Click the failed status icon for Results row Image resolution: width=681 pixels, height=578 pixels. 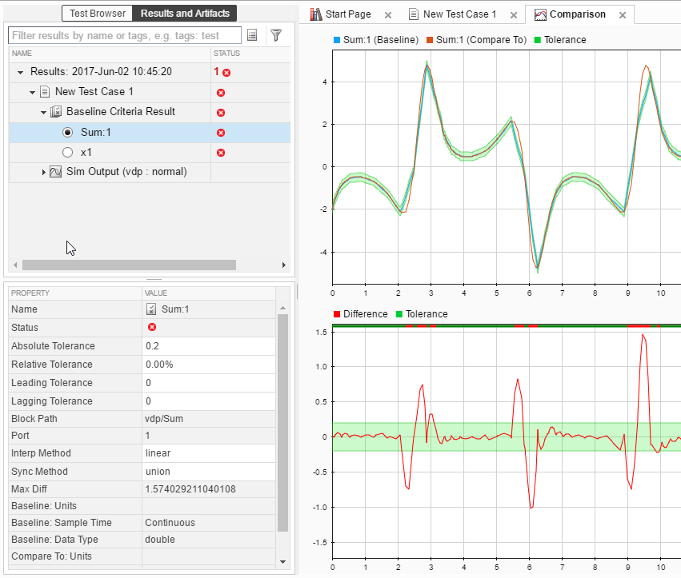[226, 73]
